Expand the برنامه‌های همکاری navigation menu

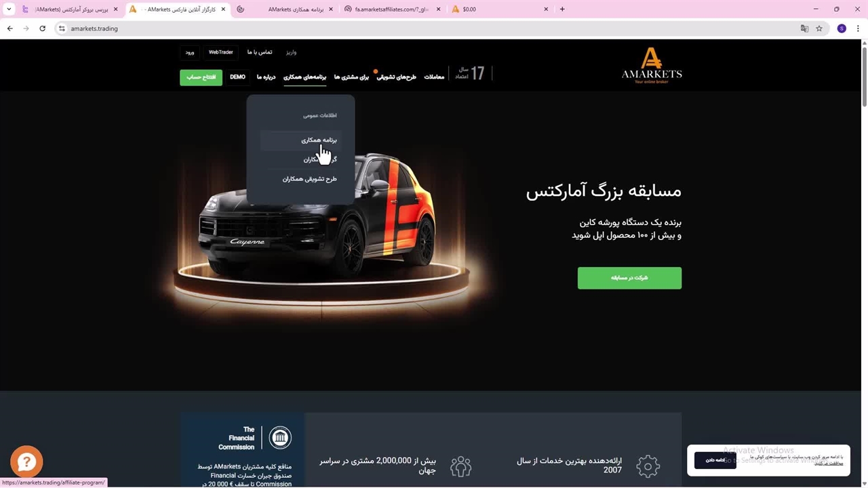[x=304, y=77]
